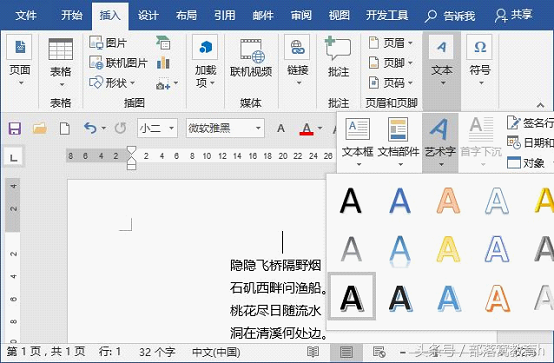Collapse the ribbon with the chevron
Screen dimensions: 554x363
pyautogui.click(x=540, y=105)
